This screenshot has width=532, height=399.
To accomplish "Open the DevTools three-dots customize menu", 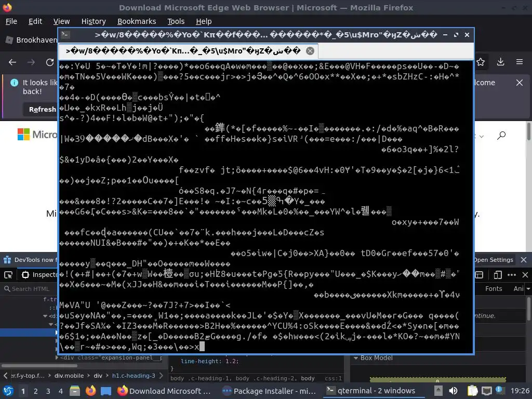I will (x=512, y=275).
